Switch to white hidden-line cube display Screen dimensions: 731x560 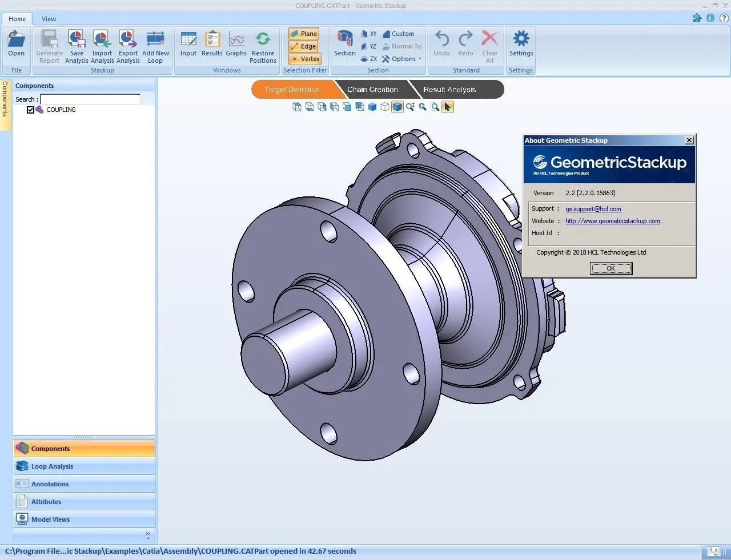(385, 107)
